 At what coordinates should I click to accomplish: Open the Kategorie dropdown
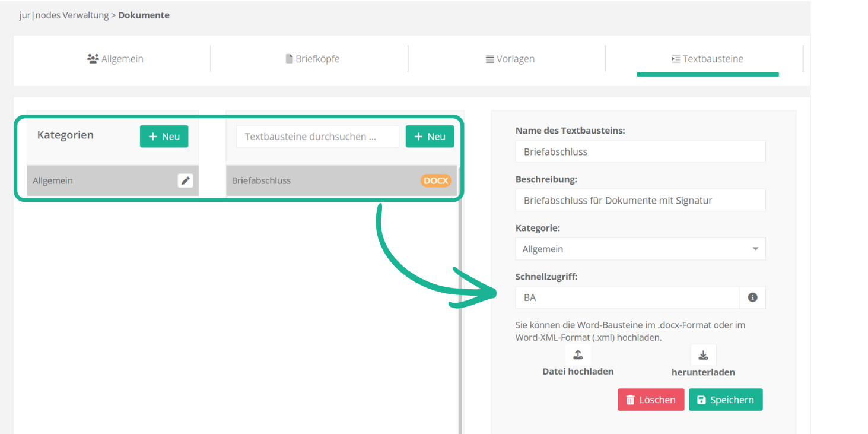pos(640,249)
